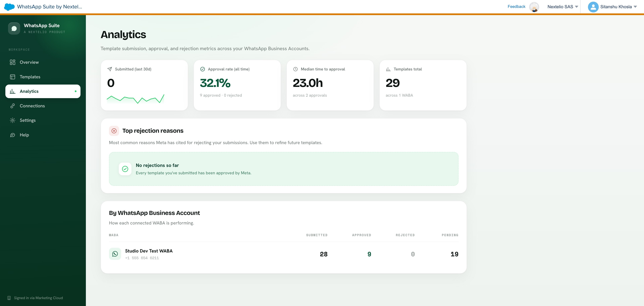This screenshot has width=644, height=306.
Task: Go to the Templates section
Action: [43, 77]
